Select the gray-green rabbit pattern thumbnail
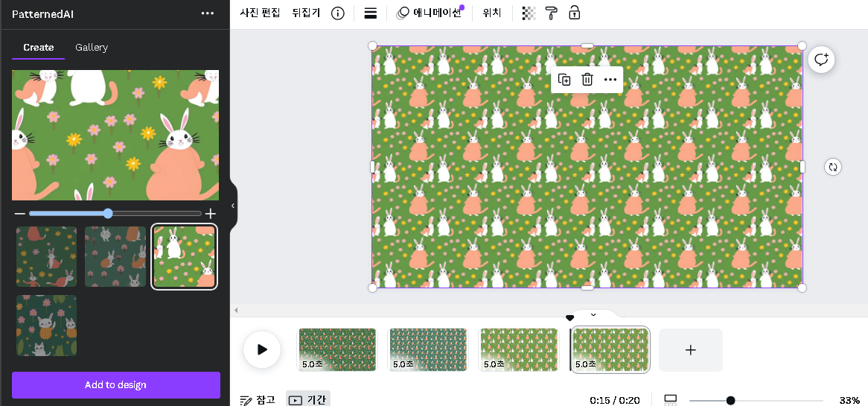Screen dimensions: 868x406 click(x=115, y=256)
